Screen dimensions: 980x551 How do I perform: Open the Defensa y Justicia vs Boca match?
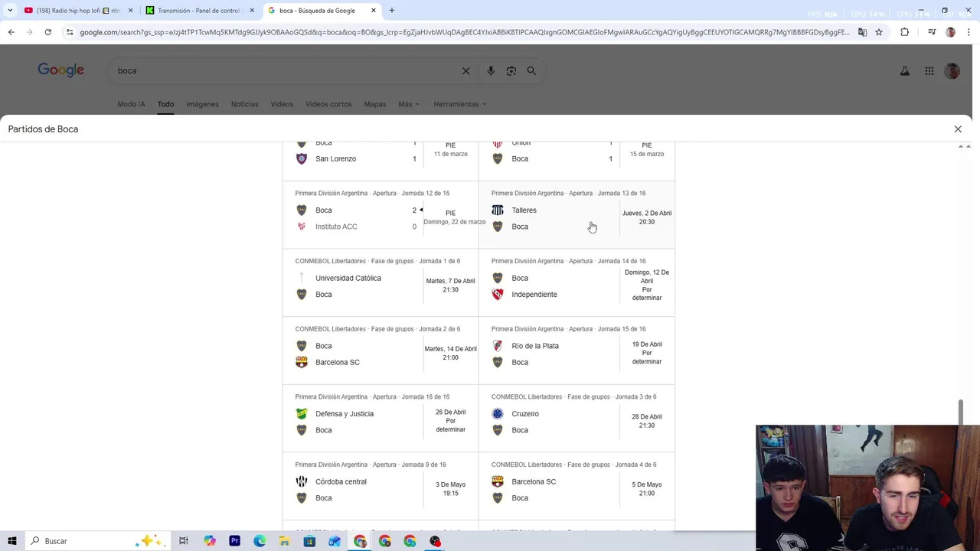tap(381, 419)
